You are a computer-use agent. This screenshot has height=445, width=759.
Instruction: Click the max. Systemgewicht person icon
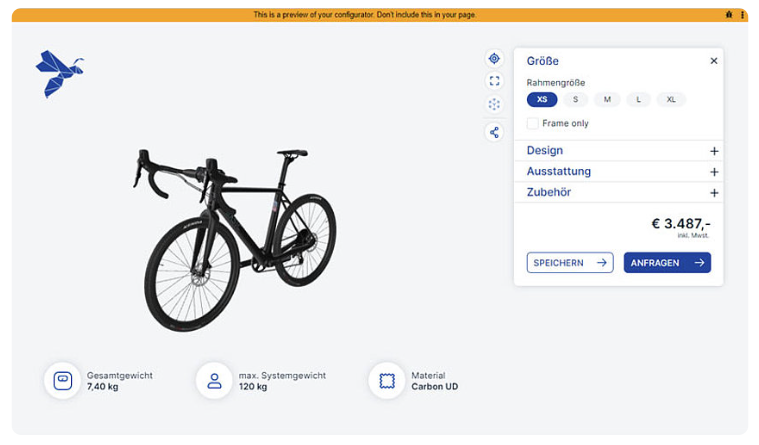(x=214, y=381)
